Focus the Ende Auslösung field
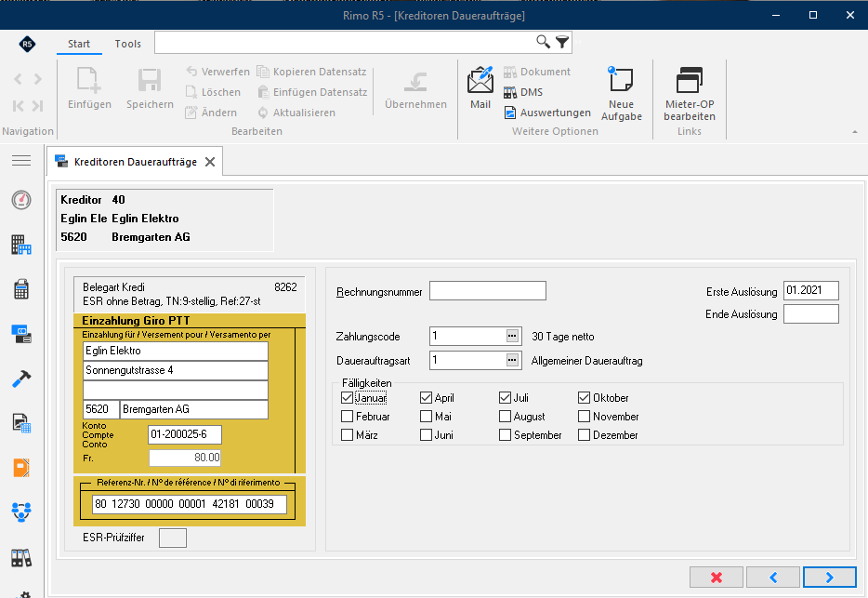Screen dimensions: 868x598 click(x=811, y=314)
